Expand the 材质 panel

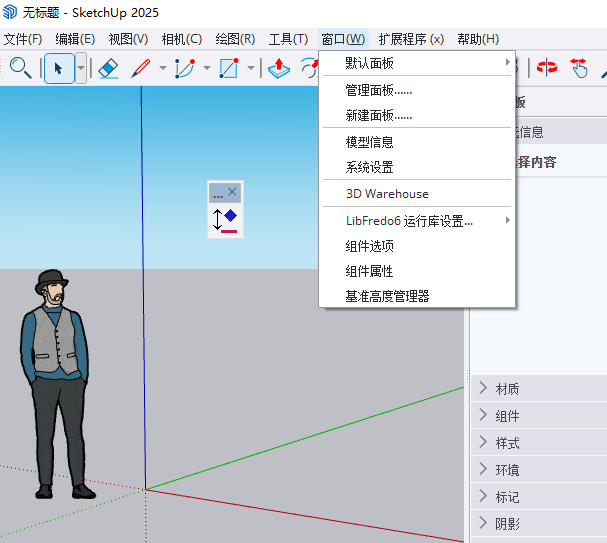539,388
